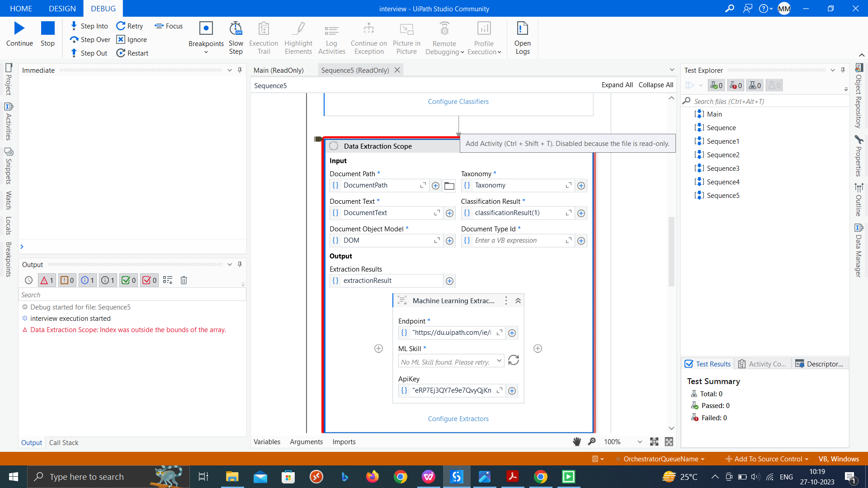Toggle Highlight Elements
The height and width of the screenshot is (488, 868).
click(298, 38)
